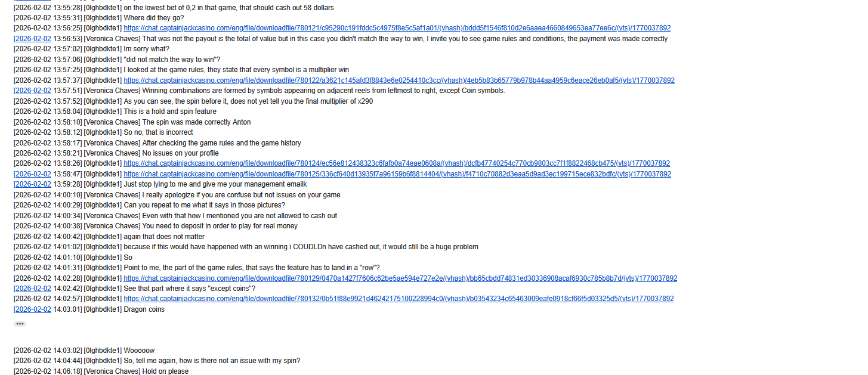This screenshot has width=868, height=375.
Task: Click date link on 'Just stop lying' message
Action: (32, 184)
